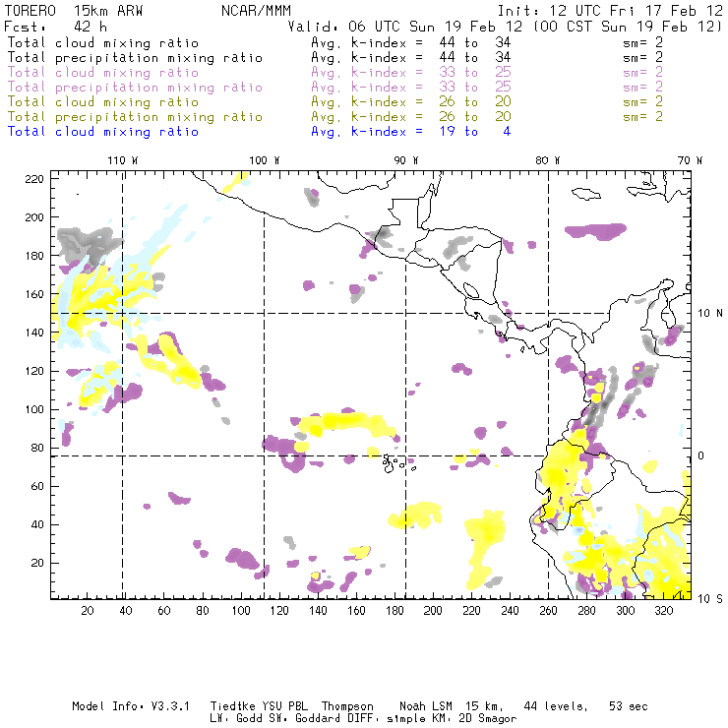Click the "YSU PBL" footer text
The height and width of the screenshot is (728, 728).
[284, 706]
